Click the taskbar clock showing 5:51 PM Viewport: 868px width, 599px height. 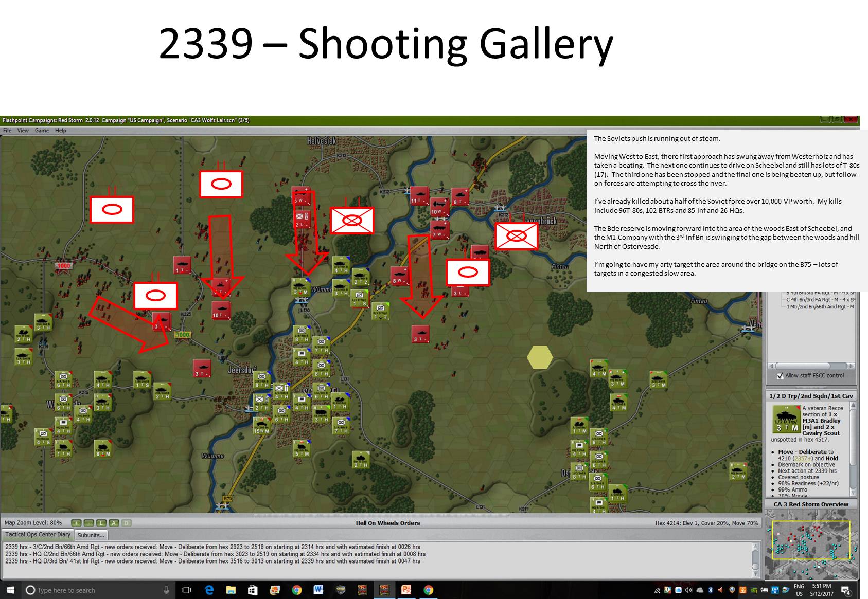click(822, 590)
